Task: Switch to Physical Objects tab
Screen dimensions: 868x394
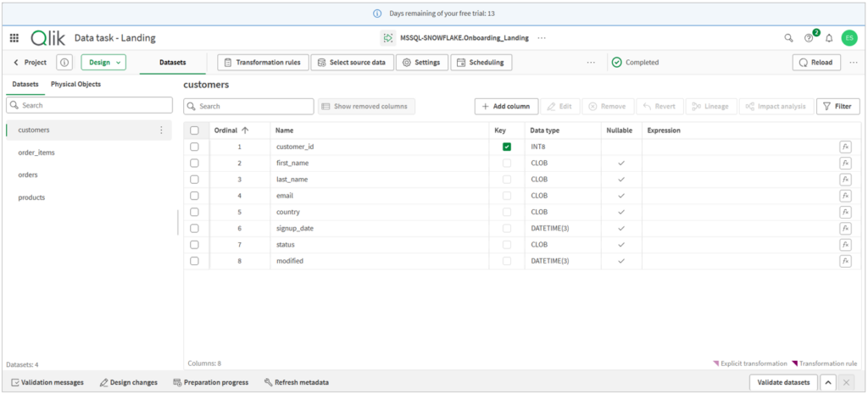Action: click(x=75, y=85)
